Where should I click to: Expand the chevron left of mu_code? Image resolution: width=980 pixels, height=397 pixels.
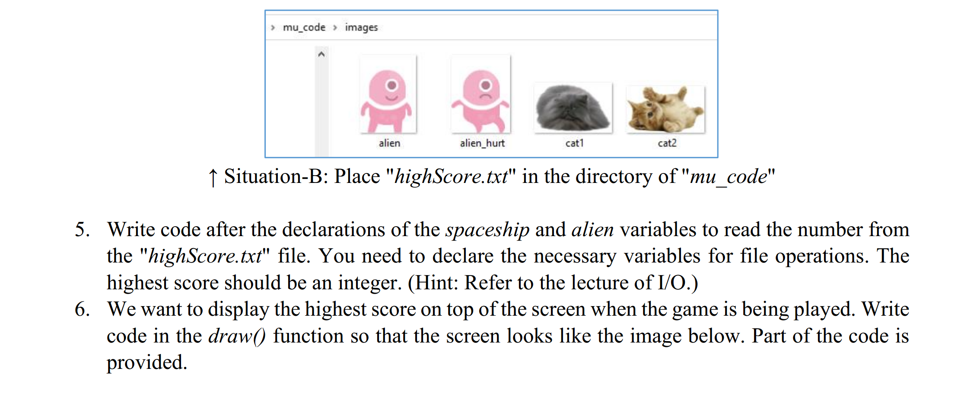[273, 27]
